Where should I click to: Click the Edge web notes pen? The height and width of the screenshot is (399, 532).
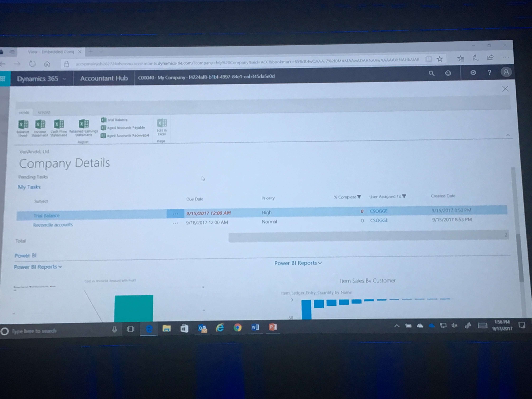tap(475, 58)
